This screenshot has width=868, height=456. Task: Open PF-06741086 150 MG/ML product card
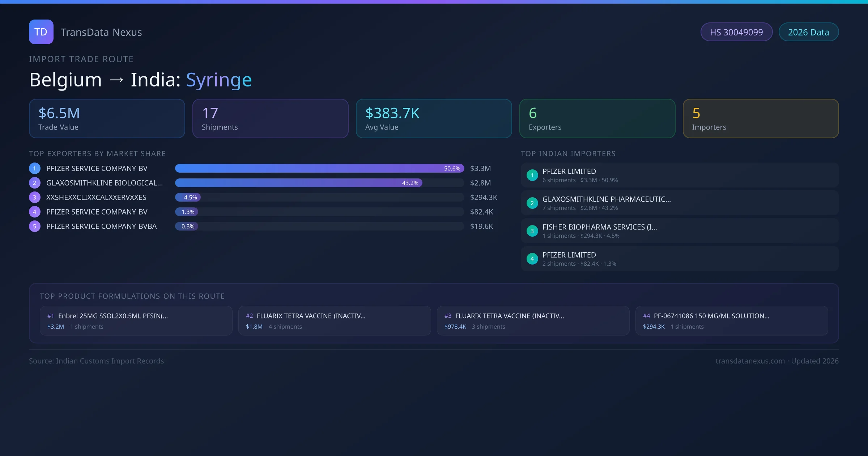(x=731, y=321)
